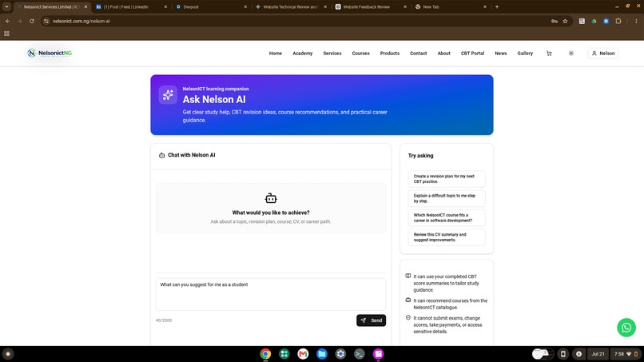Open the password key icon in address bar
This screenshot has width=644, height=362.
pos(554,21)
